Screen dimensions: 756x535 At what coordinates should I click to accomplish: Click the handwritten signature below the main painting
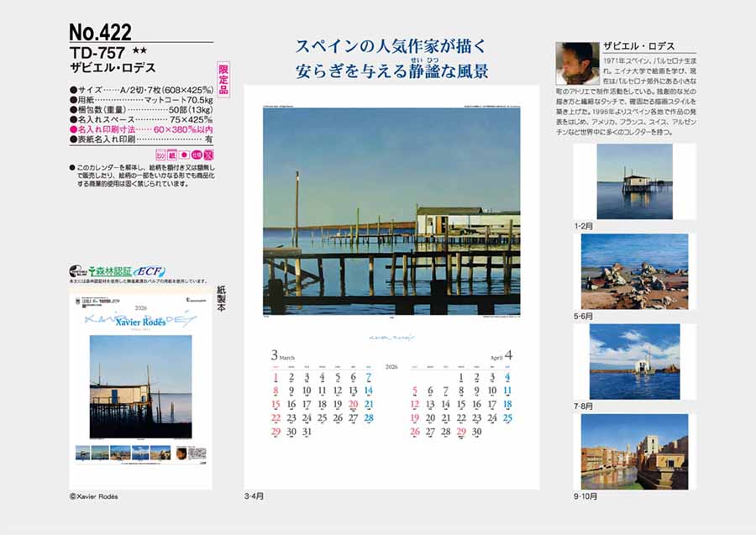[391, 338]
